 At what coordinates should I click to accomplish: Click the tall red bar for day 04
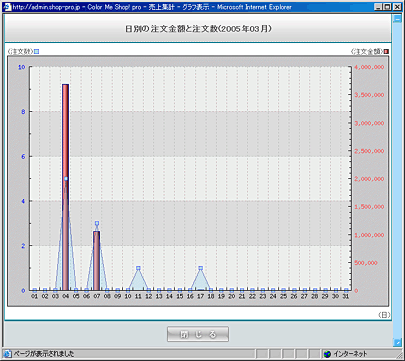65,187
